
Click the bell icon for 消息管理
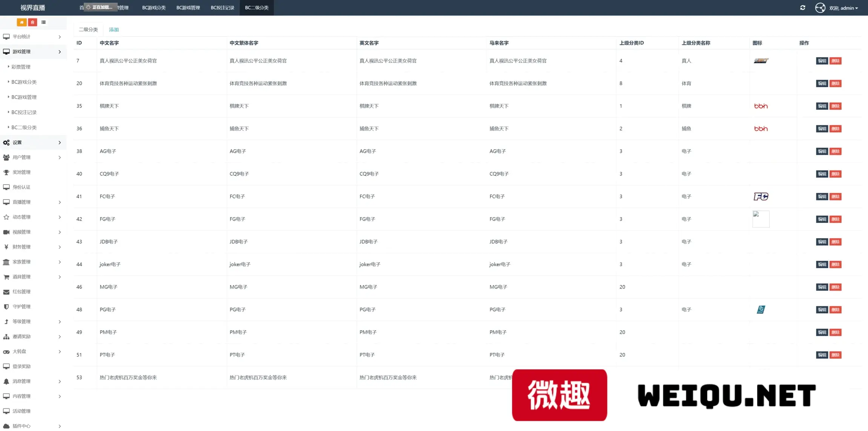(6, 381)
